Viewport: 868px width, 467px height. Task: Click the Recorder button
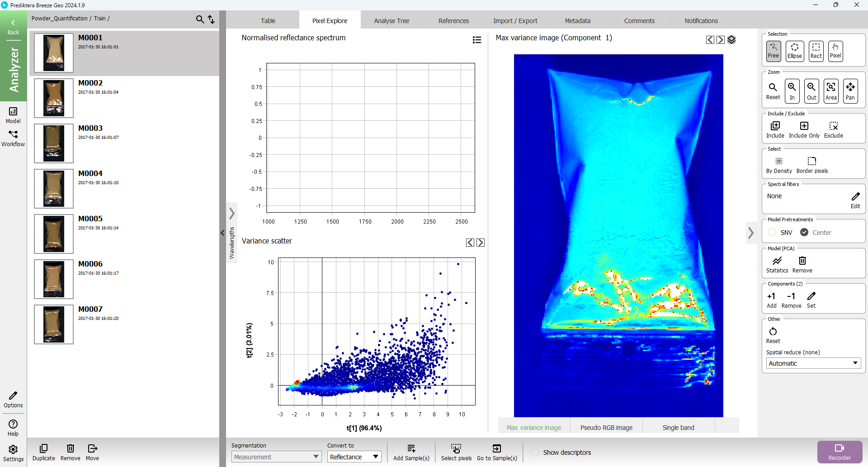click(840, 452)
